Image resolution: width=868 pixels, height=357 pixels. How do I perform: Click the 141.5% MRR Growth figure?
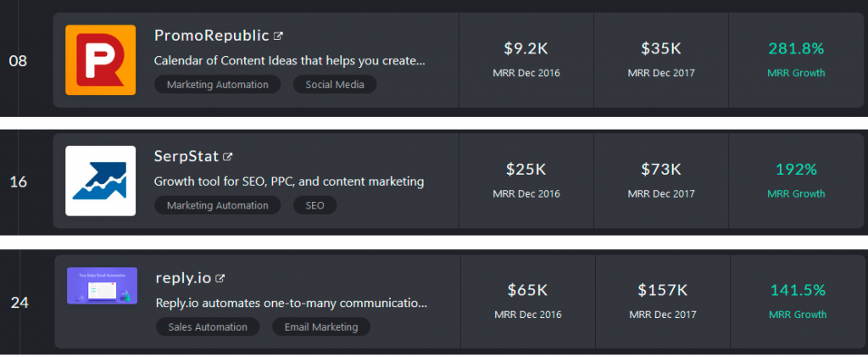point(798,291)
